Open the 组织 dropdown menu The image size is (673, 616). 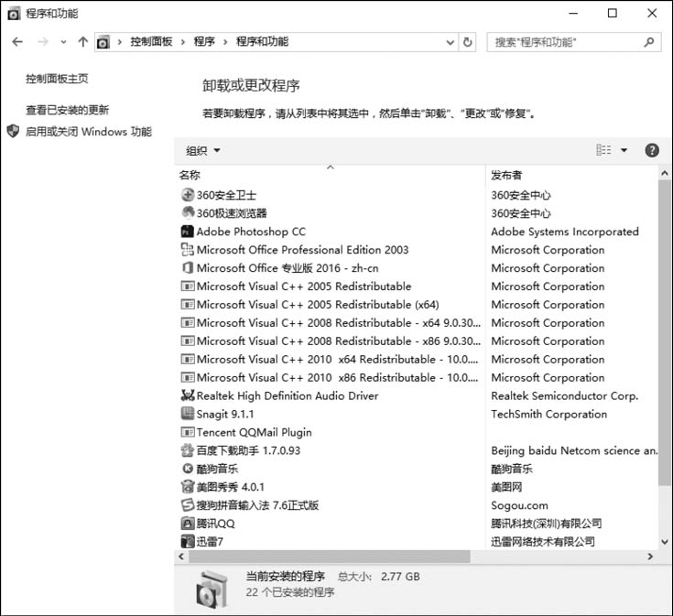pos(202,151)
